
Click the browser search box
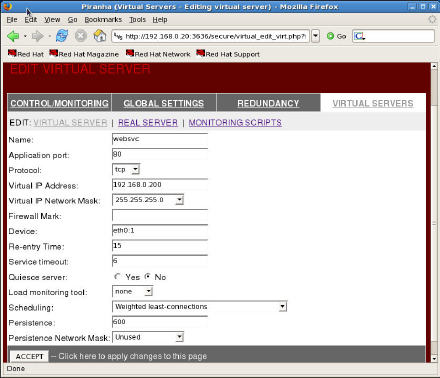click(393, 36)
